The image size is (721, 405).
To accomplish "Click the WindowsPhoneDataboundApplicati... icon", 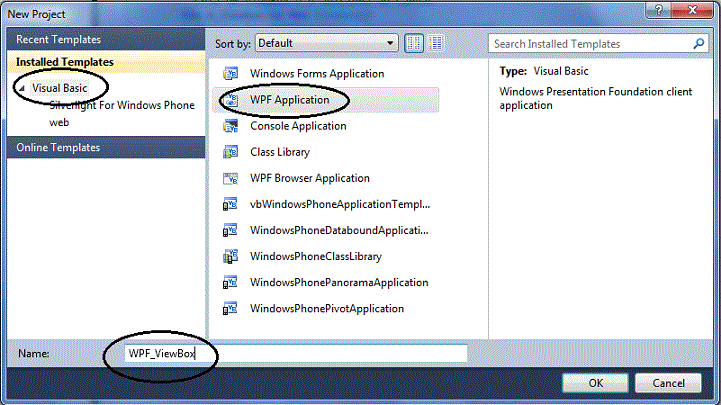I will [x=230, y=230].
